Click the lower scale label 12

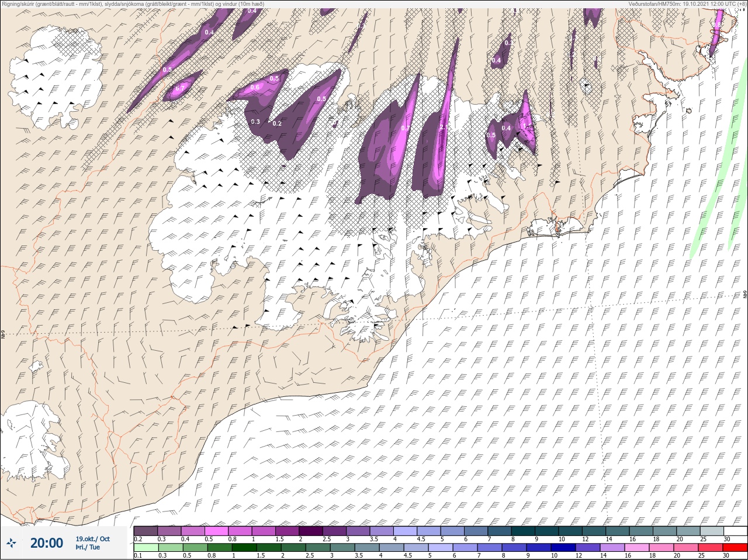[579, 556]
